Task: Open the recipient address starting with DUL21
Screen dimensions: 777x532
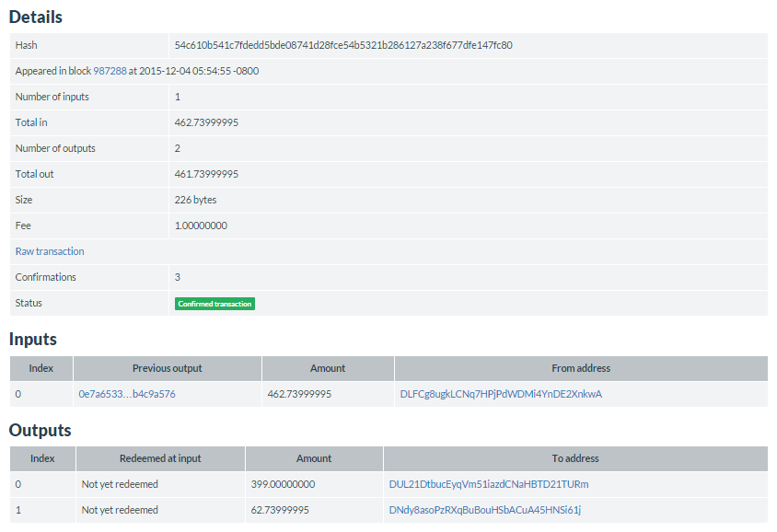Action: (488, 484)
